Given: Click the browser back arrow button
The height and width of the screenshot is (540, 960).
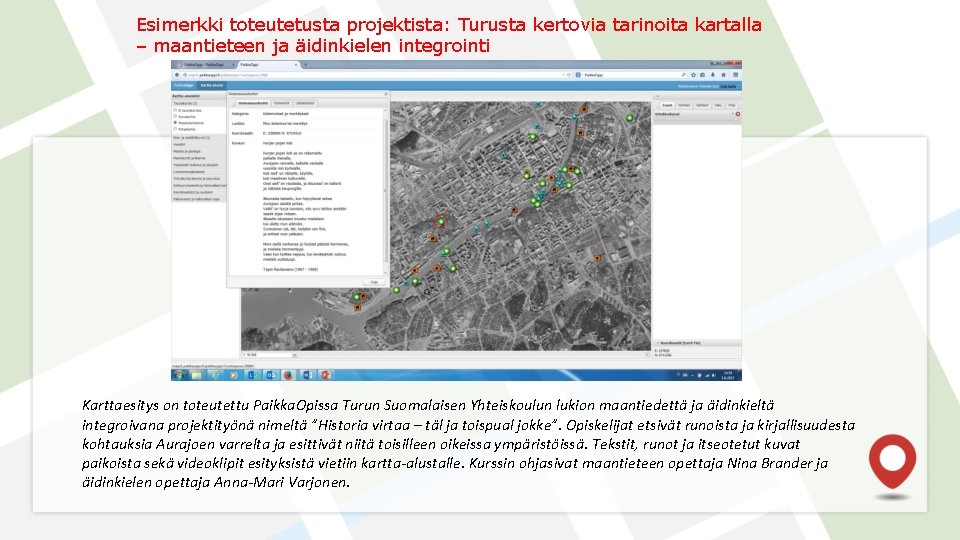Looking at the screenshot, I should pos(177,75).
